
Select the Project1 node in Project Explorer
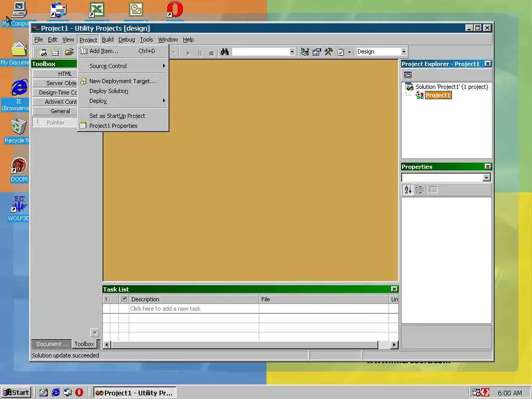pos(438,96)
